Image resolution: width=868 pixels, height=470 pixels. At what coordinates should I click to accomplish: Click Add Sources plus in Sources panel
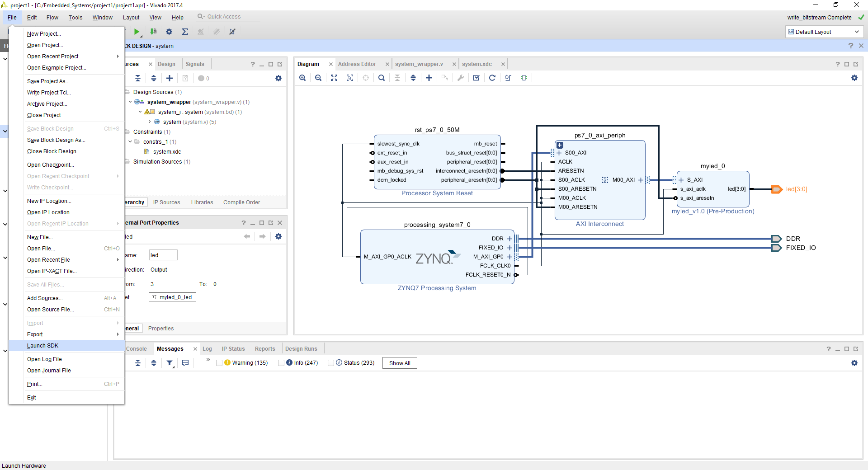[170, 78]
